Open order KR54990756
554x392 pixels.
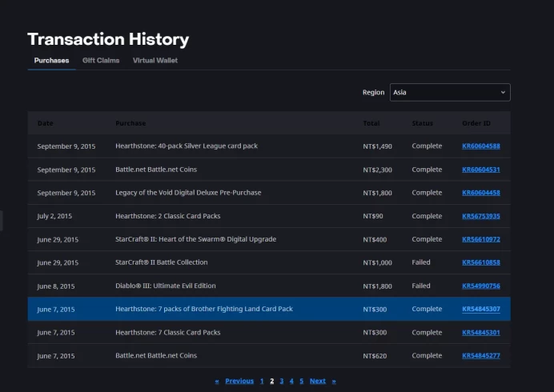[x=481, y=286]
